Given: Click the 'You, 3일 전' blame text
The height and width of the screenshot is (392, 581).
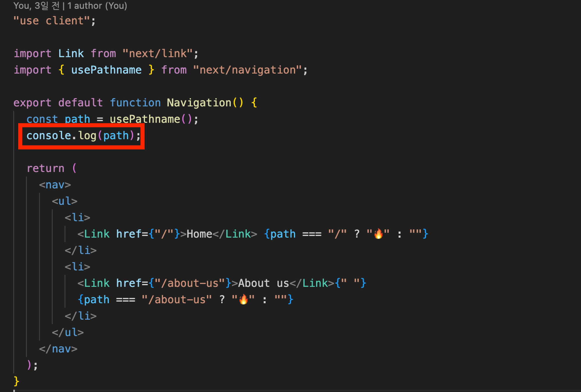Looking at the screenshot, I should pos(36,6).
